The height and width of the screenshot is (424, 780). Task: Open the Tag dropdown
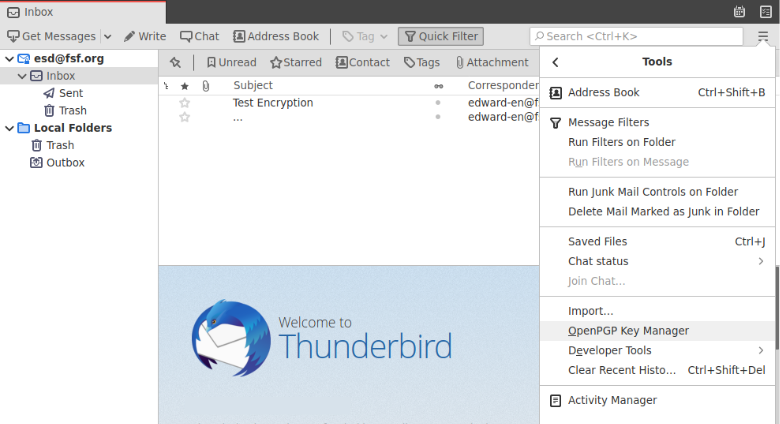click(x=365, y=36)
